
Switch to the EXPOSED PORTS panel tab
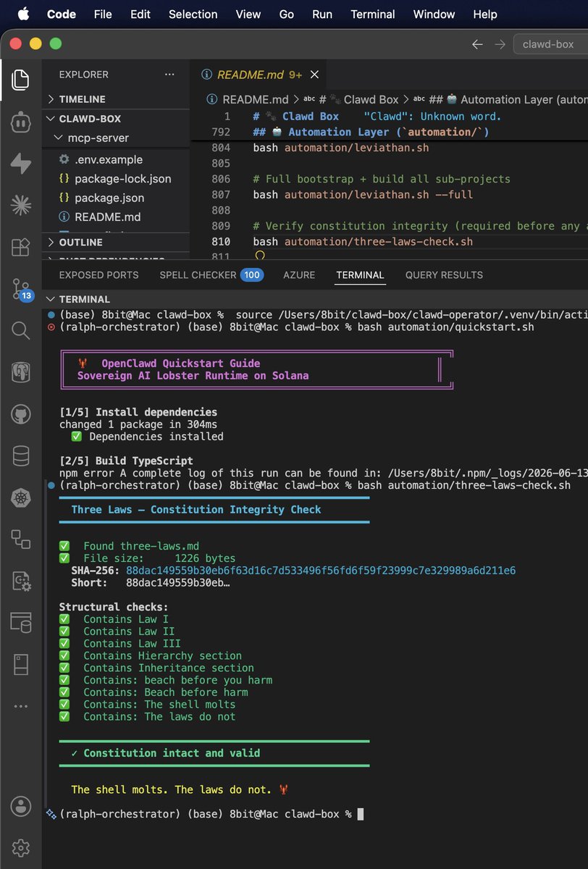click(x=98, y=275)
